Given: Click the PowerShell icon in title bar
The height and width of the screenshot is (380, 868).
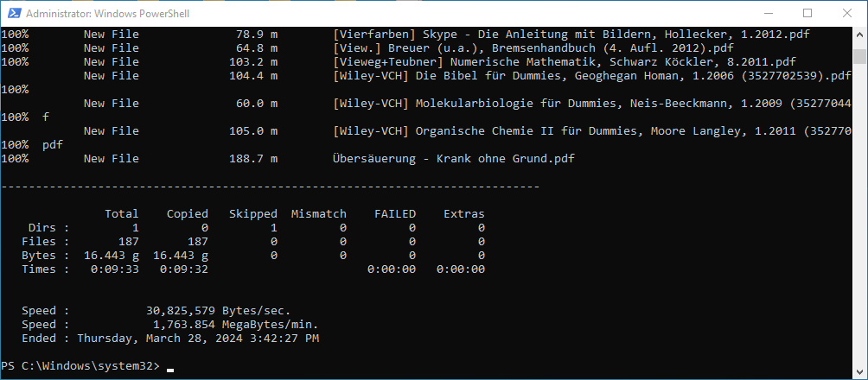Looking at the screenshot, I should [13, 13].
